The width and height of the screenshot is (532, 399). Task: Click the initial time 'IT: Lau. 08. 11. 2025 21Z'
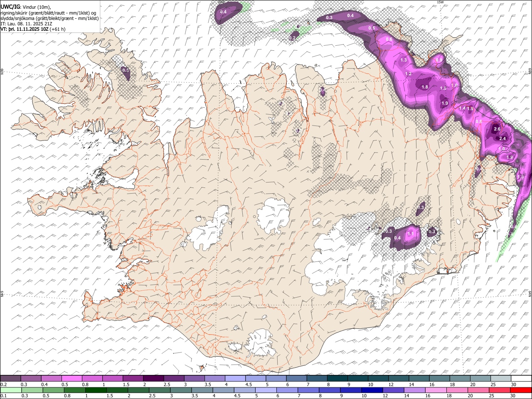pos(26,24)
